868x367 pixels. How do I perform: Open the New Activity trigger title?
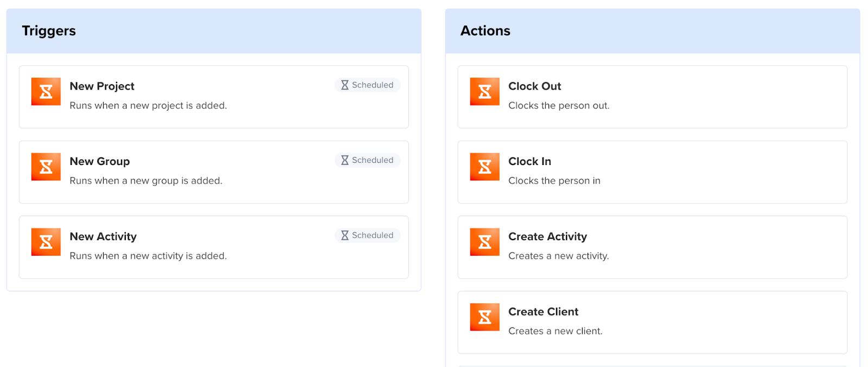click(x=103, y=237)
